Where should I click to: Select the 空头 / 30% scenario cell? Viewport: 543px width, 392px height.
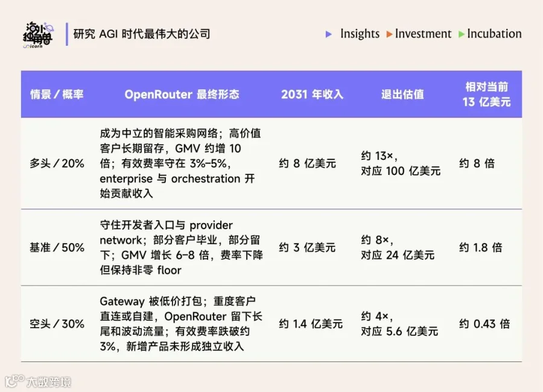pos(57,324)
